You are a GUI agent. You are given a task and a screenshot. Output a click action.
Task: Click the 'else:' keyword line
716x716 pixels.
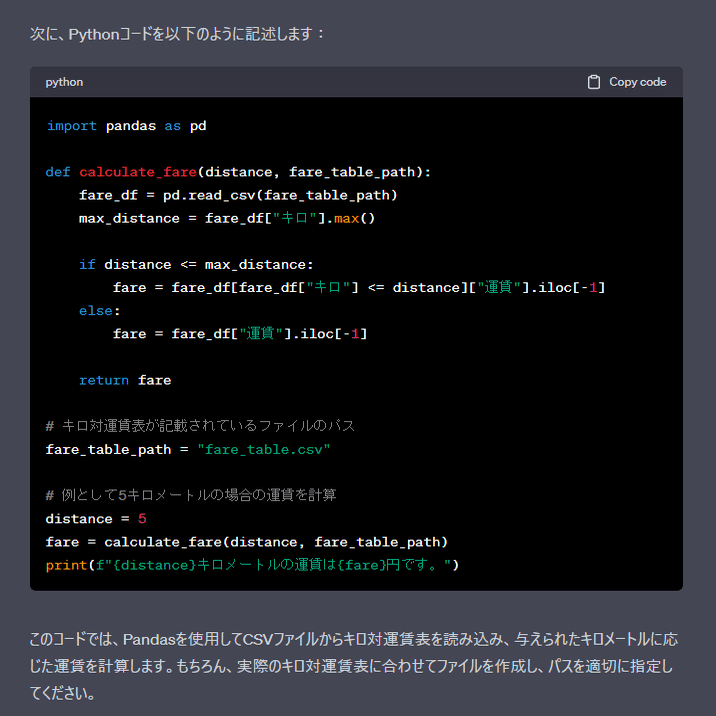pyautogui.click(x=100, y=311)
